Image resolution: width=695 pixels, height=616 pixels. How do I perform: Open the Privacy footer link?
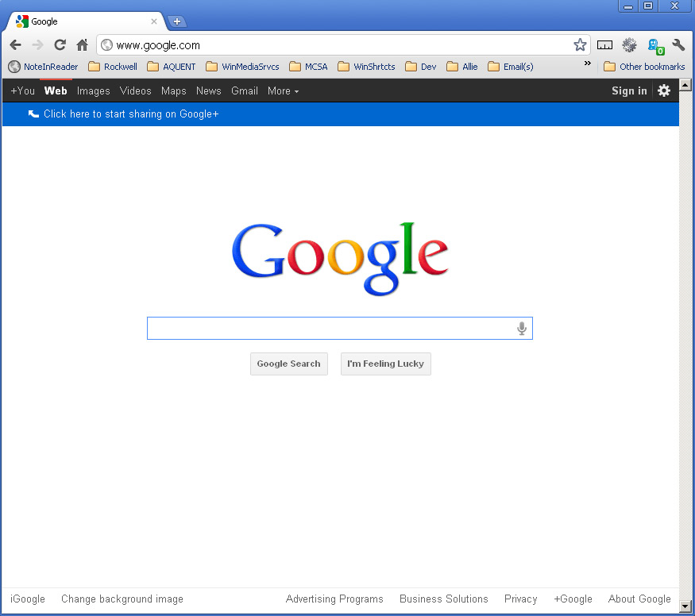click(520, 599)
